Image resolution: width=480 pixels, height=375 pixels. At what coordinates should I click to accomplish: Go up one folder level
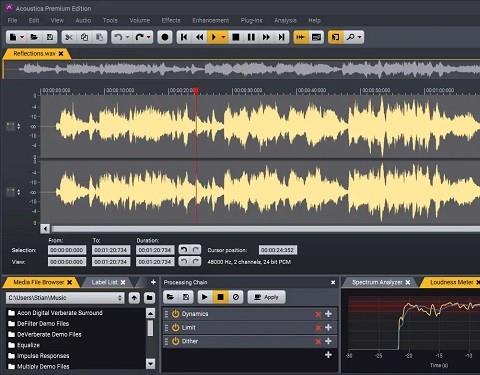[x=134, y=298]
